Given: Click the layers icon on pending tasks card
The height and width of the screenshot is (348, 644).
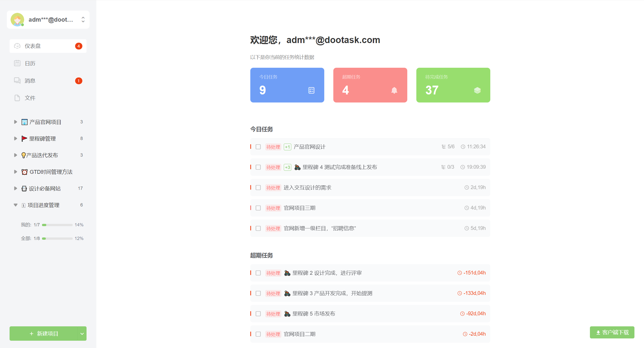Looking at the screenshot, I should pos(477,90).
